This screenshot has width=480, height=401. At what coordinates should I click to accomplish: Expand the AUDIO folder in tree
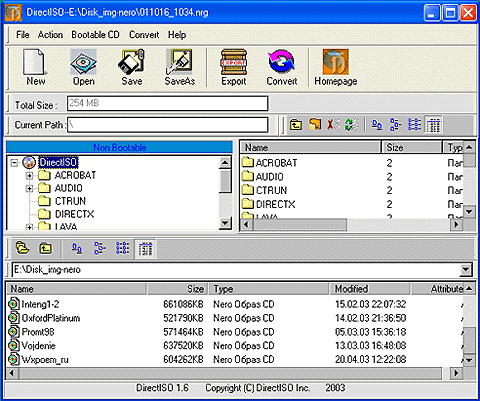pos(29,188)
